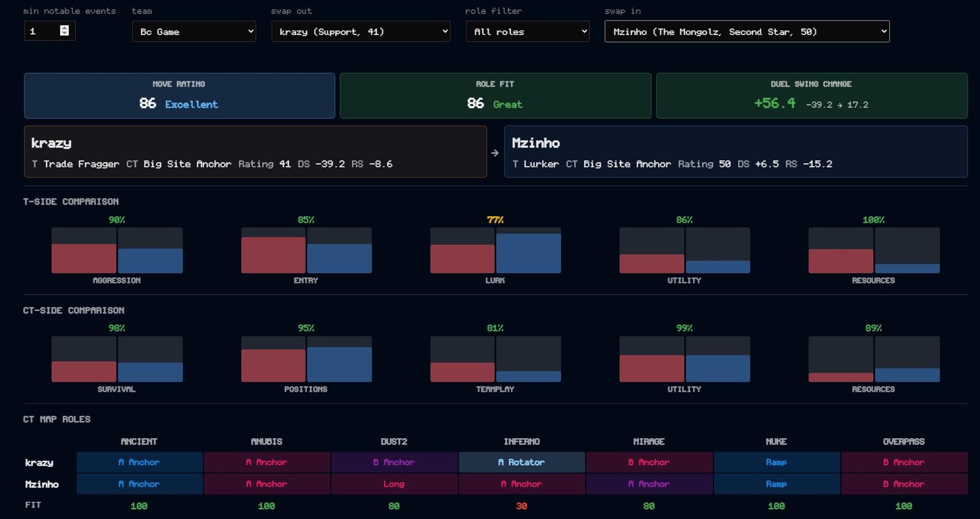Click the Mzinho player info card
This screenshot has height=519, width=980.
(736, 152)
